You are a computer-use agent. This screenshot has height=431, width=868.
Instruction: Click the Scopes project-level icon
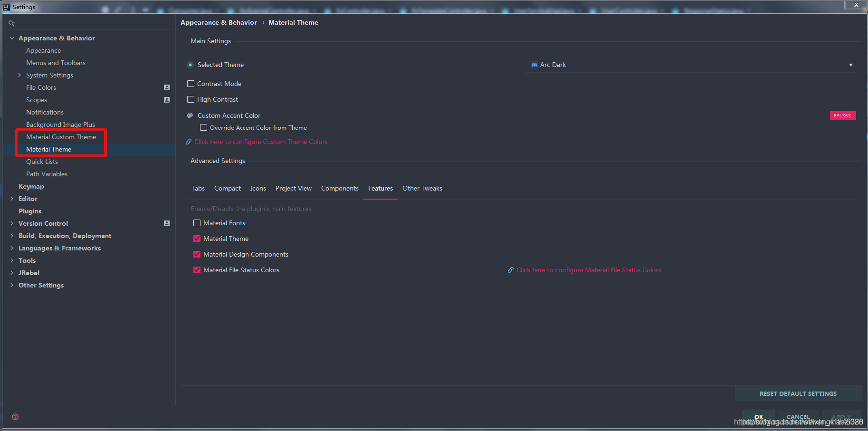167,100
